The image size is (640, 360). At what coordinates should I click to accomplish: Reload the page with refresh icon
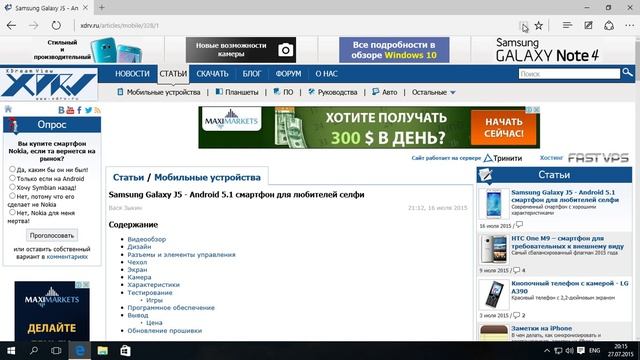[x=56, y=25]
